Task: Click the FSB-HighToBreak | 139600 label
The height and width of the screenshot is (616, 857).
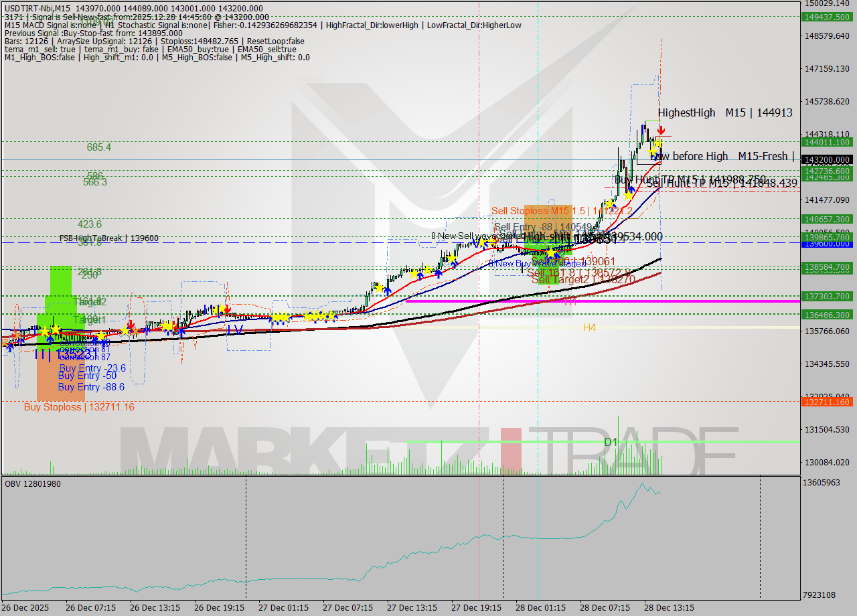Action: point(107,238)
